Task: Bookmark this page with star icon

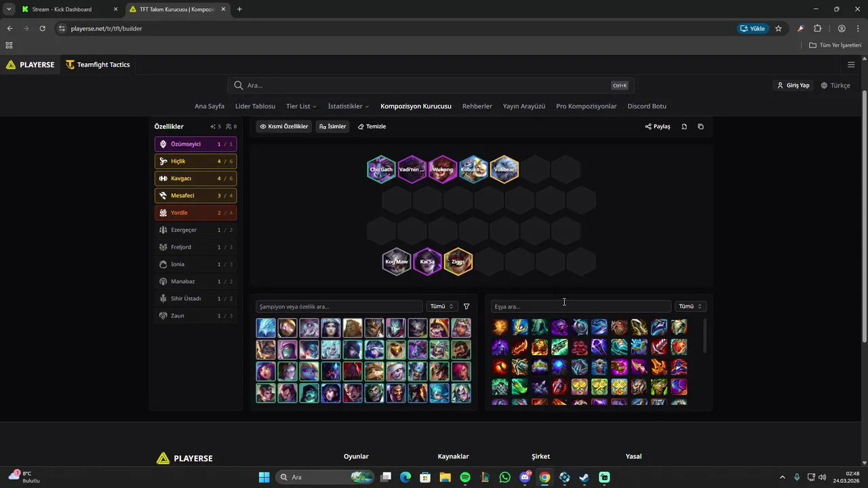Action: (778, 28)
